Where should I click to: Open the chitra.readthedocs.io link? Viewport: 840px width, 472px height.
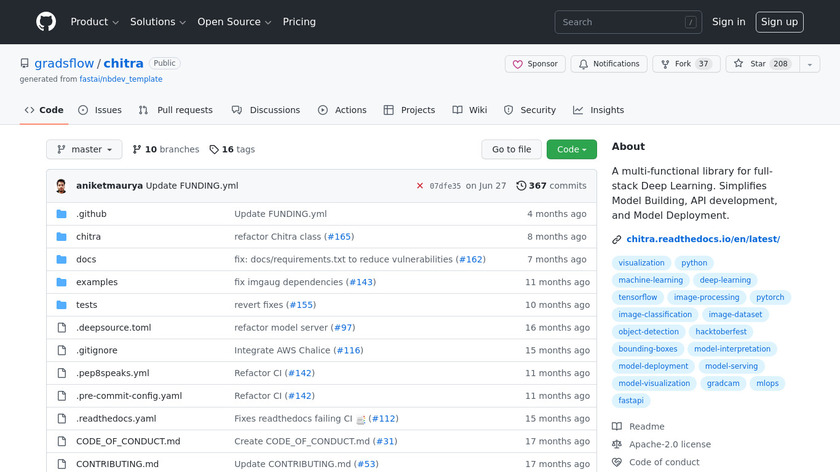pos(702,239)
